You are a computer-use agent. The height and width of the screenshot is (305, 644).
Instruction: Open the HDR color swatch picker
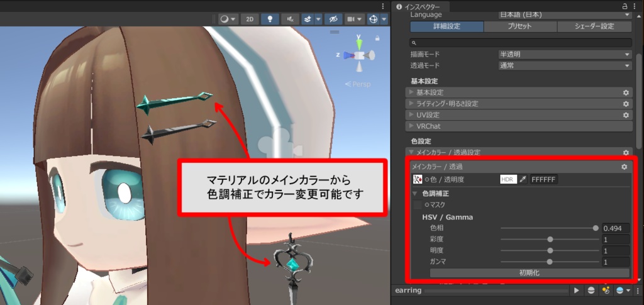(508, 180)
